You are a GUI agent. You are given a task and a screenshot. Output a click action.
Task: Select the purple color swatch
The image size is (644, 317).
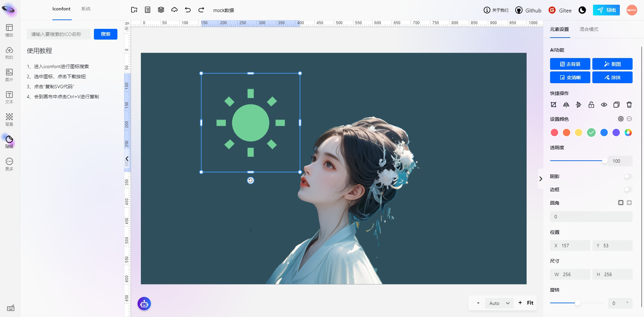(616, 133)
